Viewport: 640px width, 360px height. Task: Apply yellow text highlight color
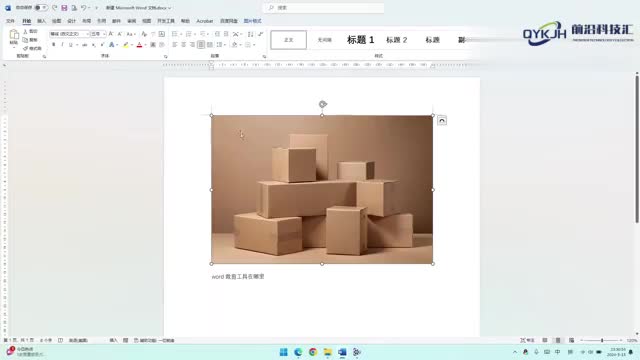(126, 44)
